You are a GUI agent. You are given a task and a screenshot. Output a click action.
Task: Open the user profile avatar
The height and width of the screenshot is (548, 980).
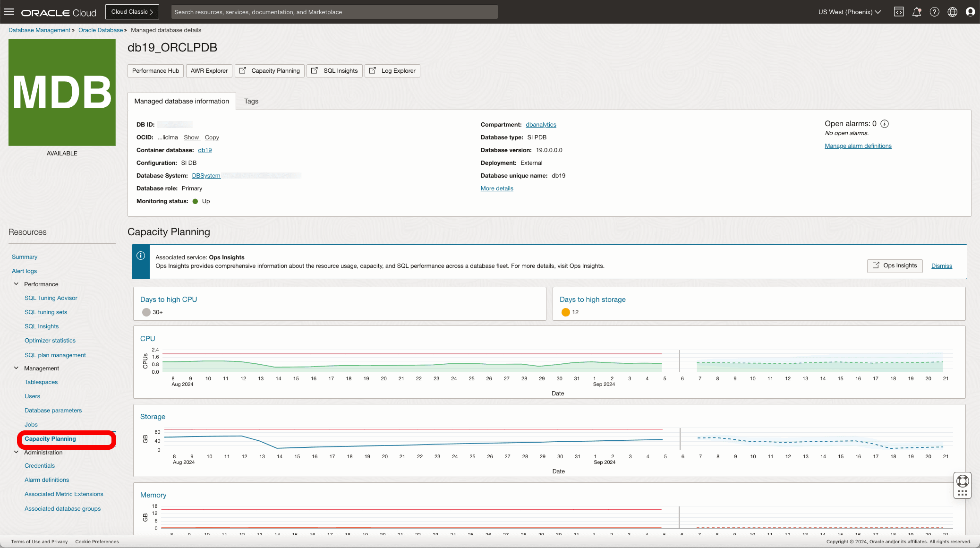click(x=971, y=12)
